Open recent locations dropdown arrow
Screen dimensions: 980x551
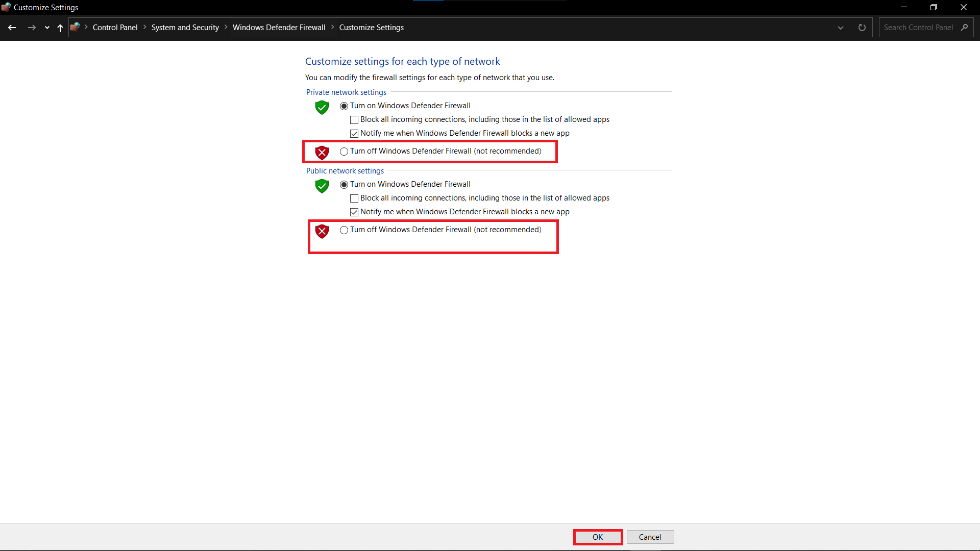[x=47, y=28]
